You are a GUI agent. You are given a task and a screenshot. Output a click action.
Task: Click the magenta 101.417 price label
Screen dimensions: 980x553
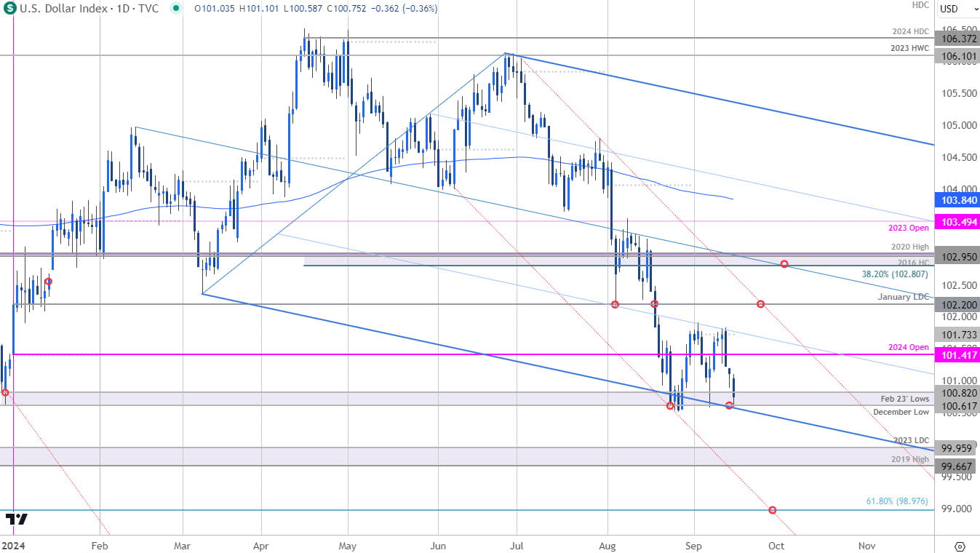(x=956, y=355)
